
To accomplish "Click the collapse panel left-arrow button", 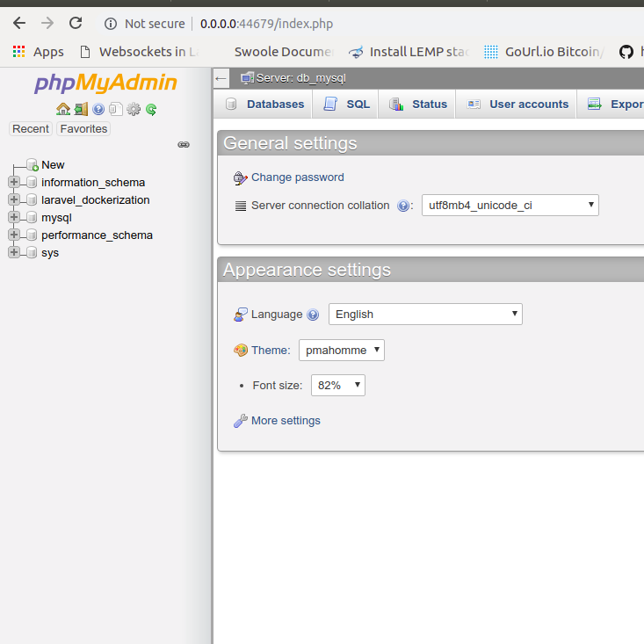I will coord(221,78).
